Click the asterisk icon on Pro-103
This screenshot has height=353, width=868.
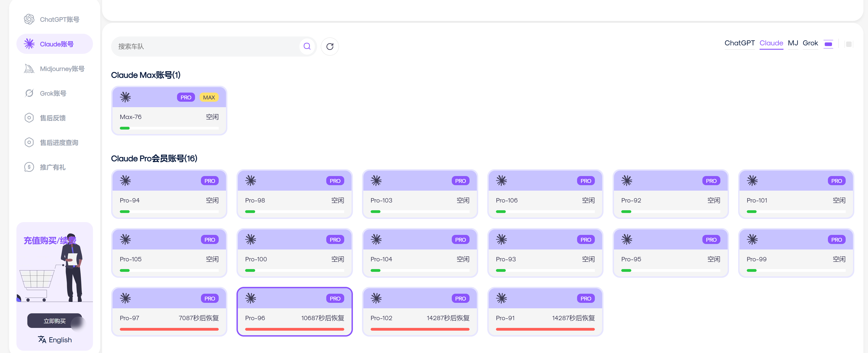[x=376, y=181]
